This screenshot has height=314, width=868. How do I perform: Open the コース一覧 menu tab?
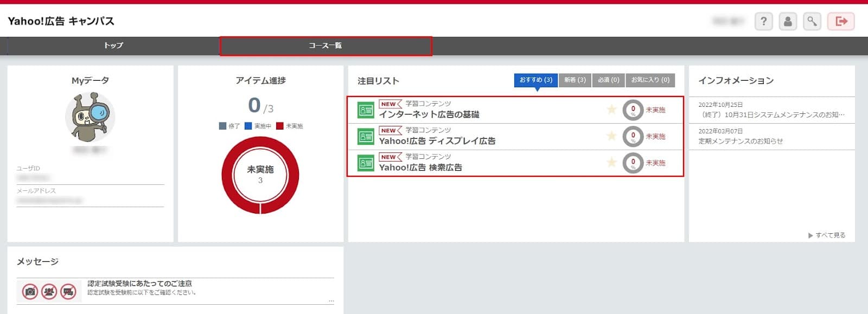pyautogui.click(x=325, y=46)
